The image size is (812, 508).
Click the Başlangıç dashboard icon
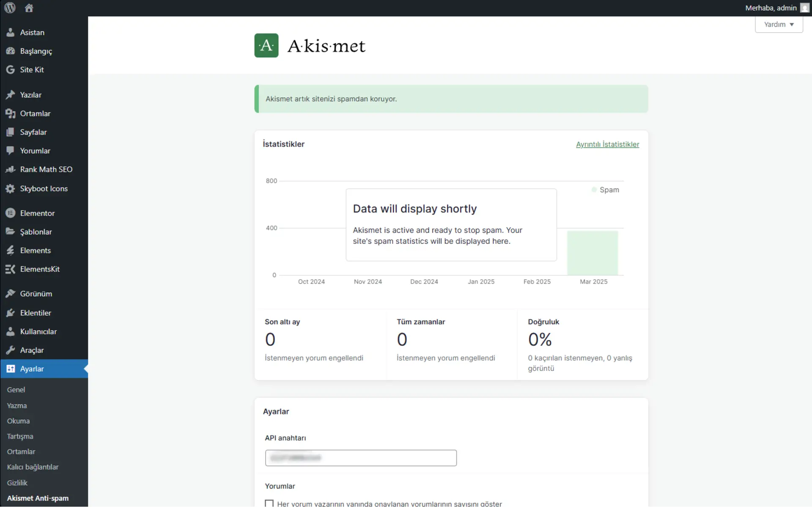pyautogui.click(x=11, y=51)
